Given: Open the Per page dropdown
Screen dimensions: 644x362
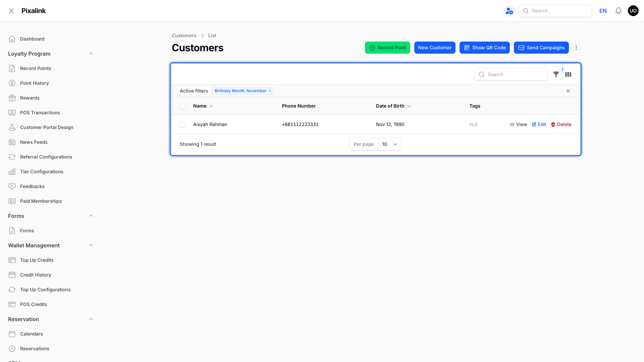Looking at the screenshot, I should (x=389, y=144).
